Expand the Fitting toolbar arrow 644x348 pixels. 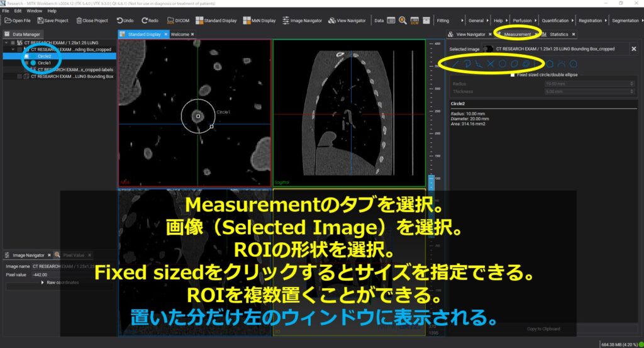point(462,20)
